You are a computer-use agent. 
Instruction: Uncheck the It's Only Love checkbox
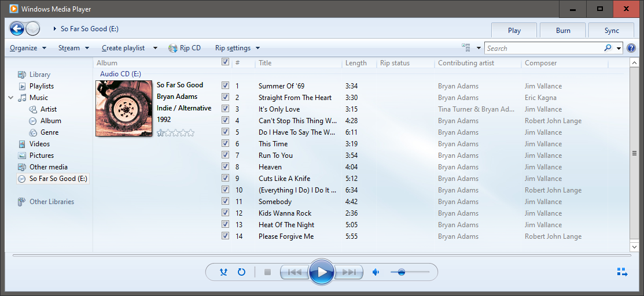pyautogui.click(x=225, y=108)
